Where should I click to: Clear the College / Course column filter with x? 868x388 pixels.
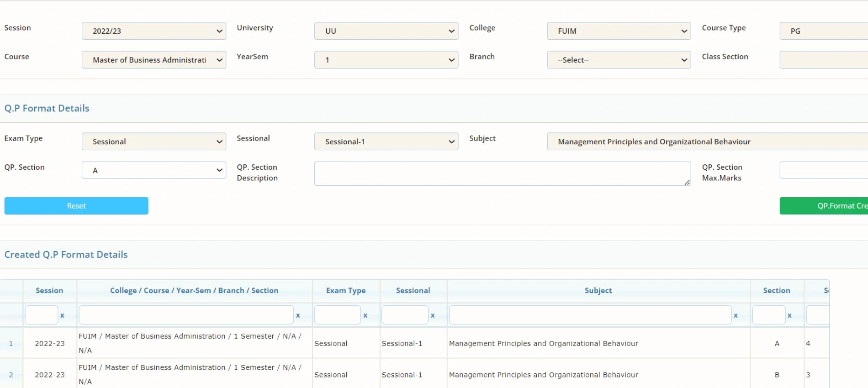point(298,315)
